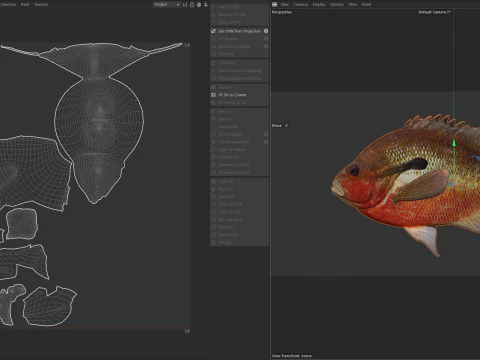Expand the Project dropdown in UV editor

click(x=167, y=5)
